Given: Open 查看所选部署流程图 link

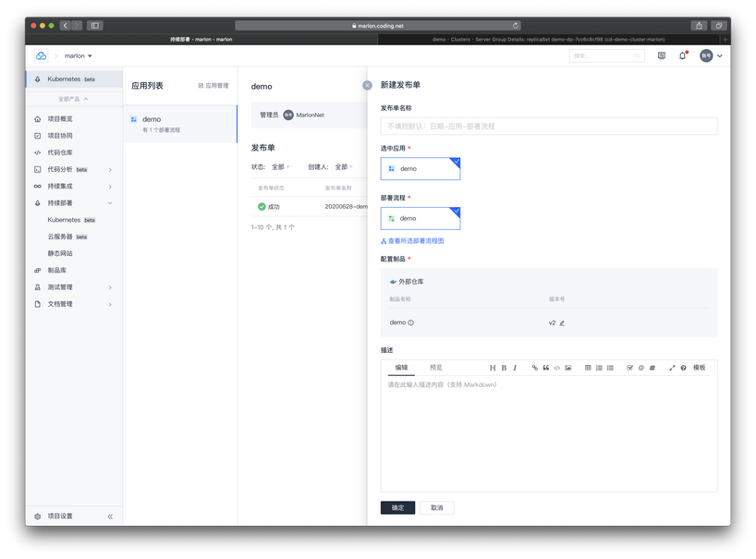Looking at the screenshot, I should point(412,241).
